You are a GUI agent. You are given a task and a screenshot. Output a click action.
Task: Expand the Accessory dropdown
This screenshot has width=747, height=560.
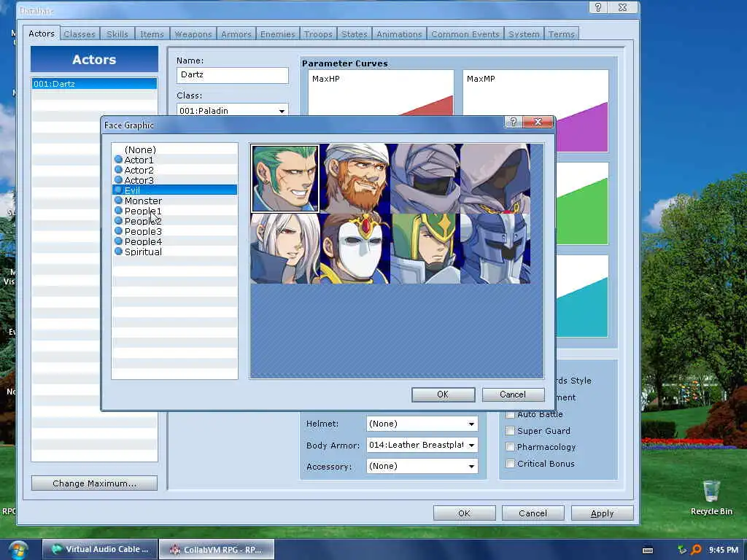(471, 466)
